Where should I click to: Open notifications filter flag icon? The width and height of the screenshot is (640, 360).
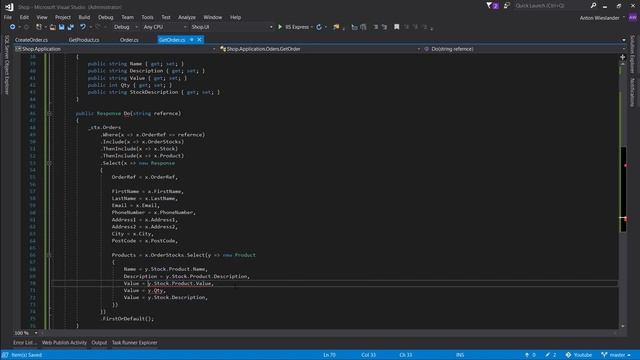pyautogui.click(x=489, y=6)
